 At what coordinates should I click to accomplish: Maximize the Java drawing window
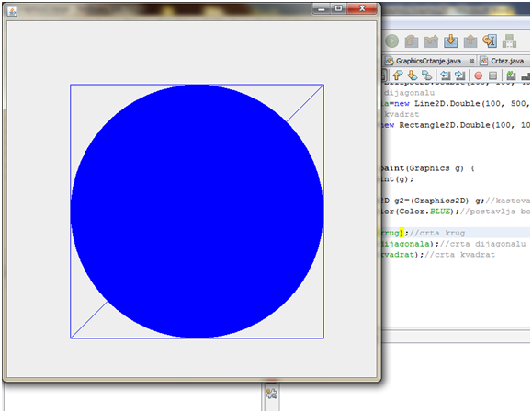[x=339, y=8]
